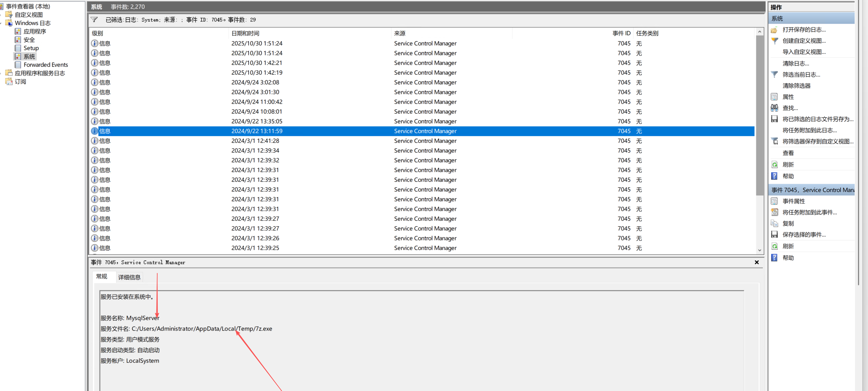Collapse the 系统 actions section header
868x391 pixels.
click(812, 19)
